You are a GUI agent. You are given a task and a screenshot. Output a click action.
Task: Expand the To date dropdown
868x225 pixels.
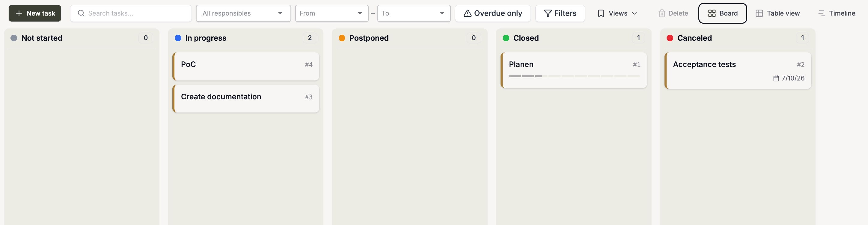coord(414,13)
